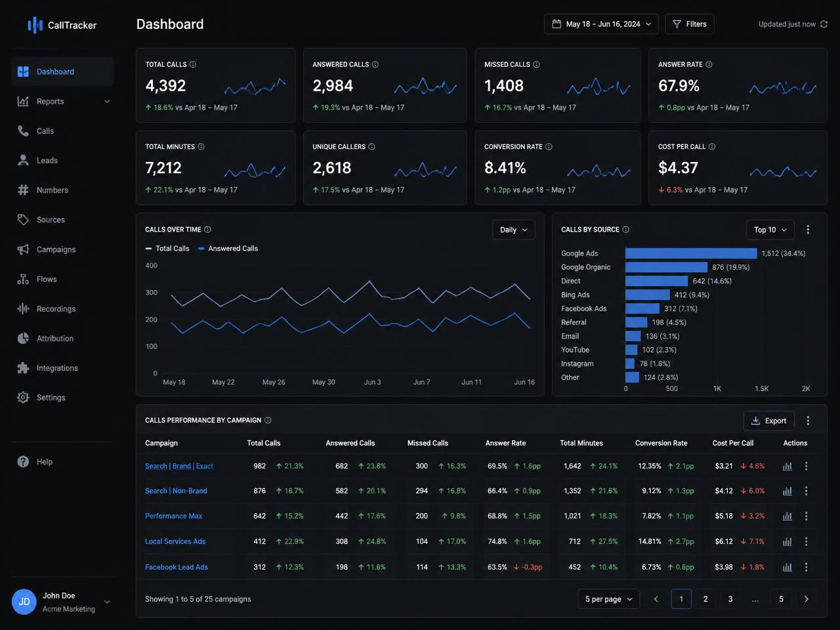This screenshot has height=630, width=840.
Task: Open the Search | Brand | Exact campaign link
Action: tap(179, 466)
